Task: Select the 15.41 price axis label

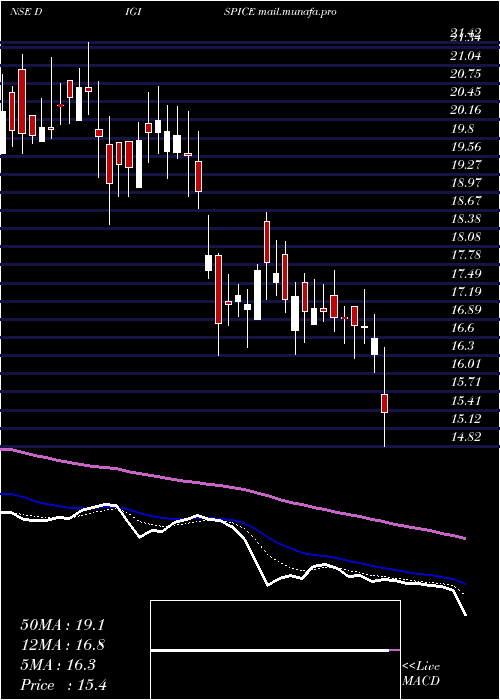Action: [x=466, y=400]
